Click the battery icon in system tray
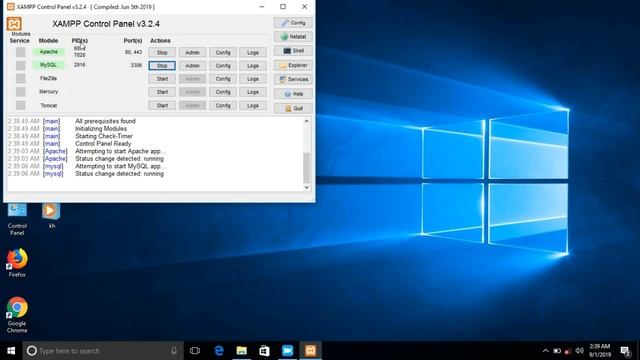Screen dimensions: 640x360 (557, 351)
